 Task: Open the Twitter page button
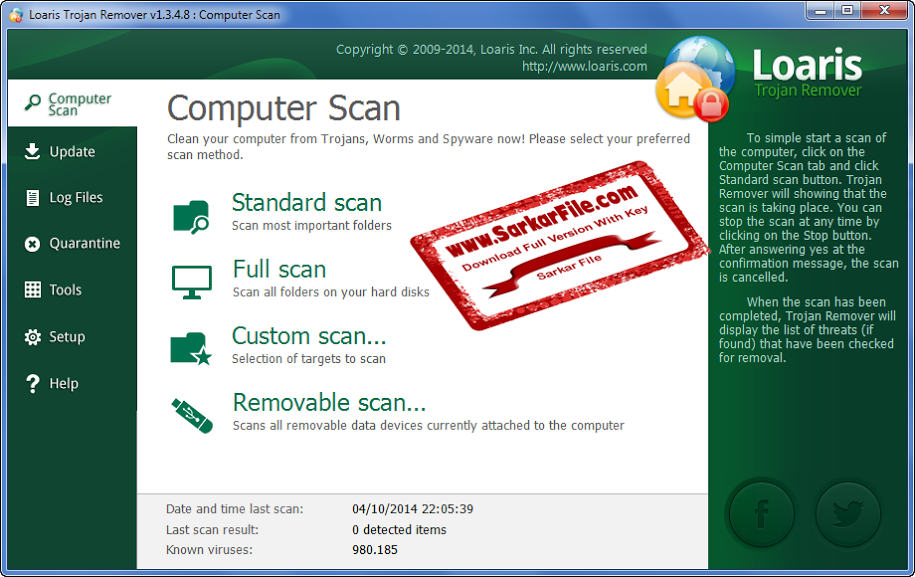(847, 513)
